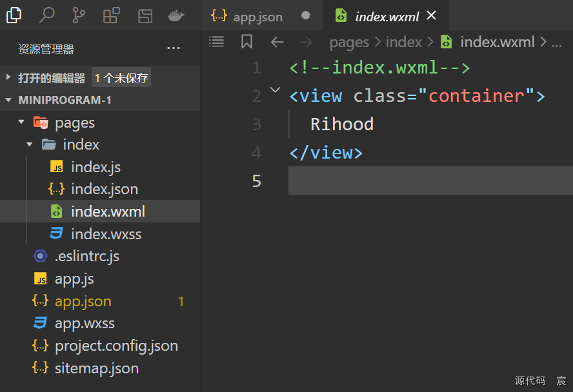Click the Rihood text on line 3
573x392 pixels.
tap(342, 124)
